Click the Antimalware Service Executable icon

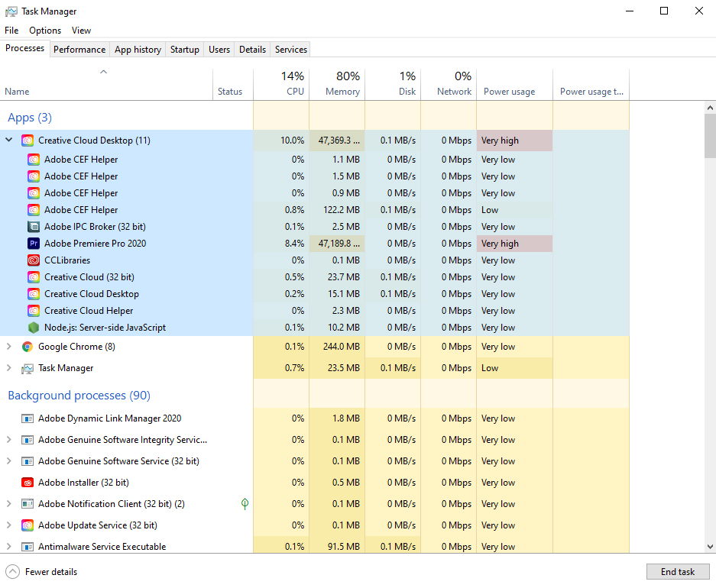click(28, 547)
